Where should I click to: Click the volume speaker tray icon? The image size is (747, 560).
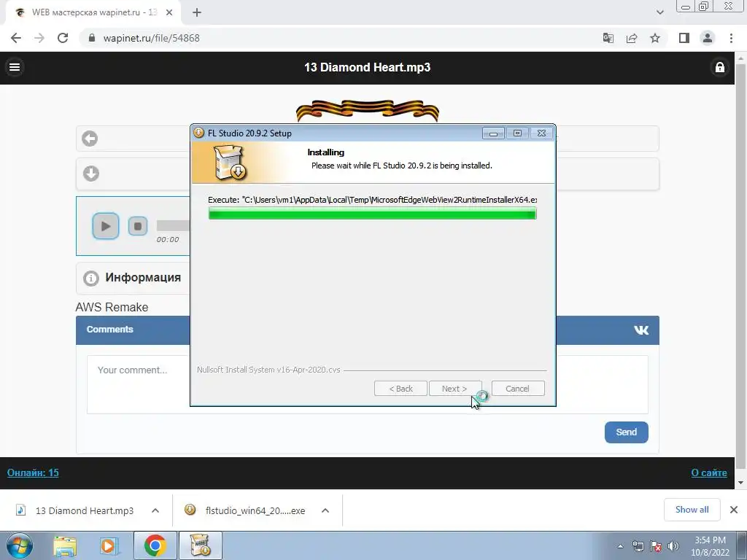click(x=673, y=546)
